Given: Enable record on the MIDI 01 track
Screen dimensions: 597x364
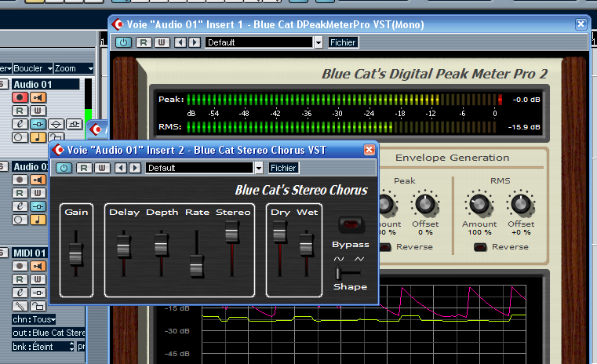Looking at the screenshot, I should 20,266.
